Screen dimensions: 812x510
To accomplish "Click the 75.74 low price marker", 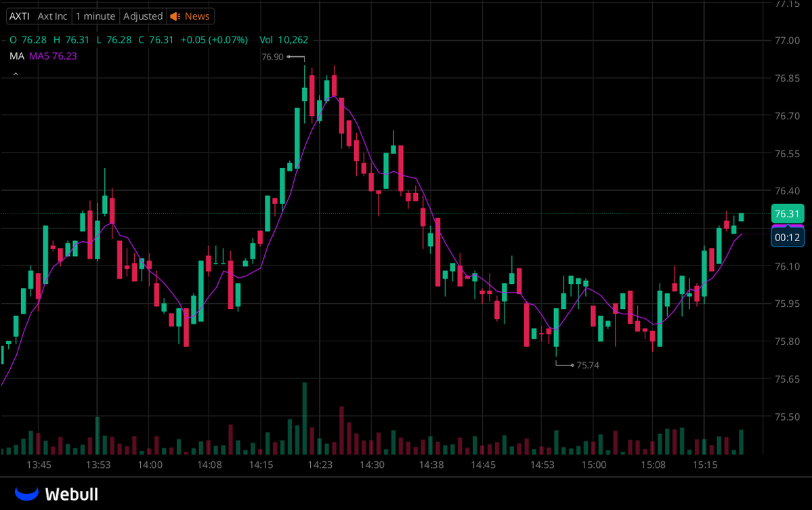I will pos(588,365).
